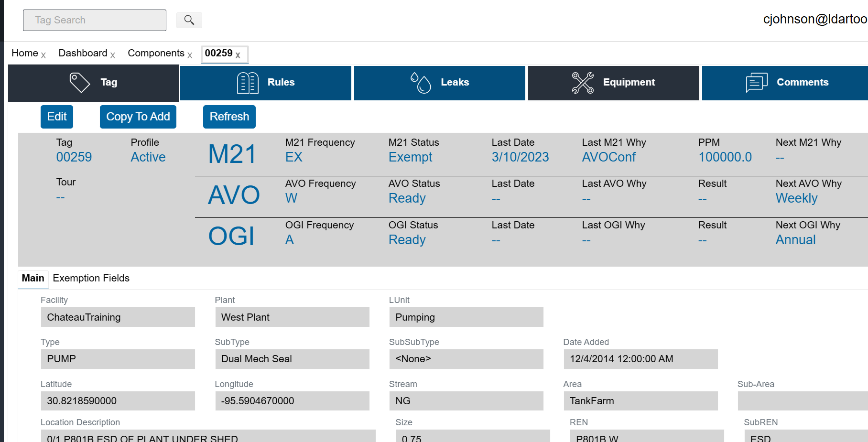Click OGI Frequency value A

pos(290,240)
